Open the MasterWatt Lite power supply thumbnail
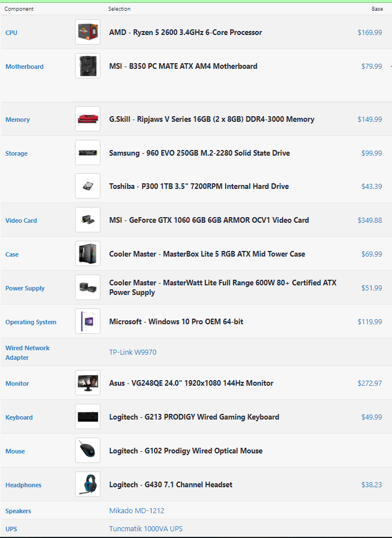Image resolution: width=392 pixels, height=538 pixels. [x=88, y=287]
